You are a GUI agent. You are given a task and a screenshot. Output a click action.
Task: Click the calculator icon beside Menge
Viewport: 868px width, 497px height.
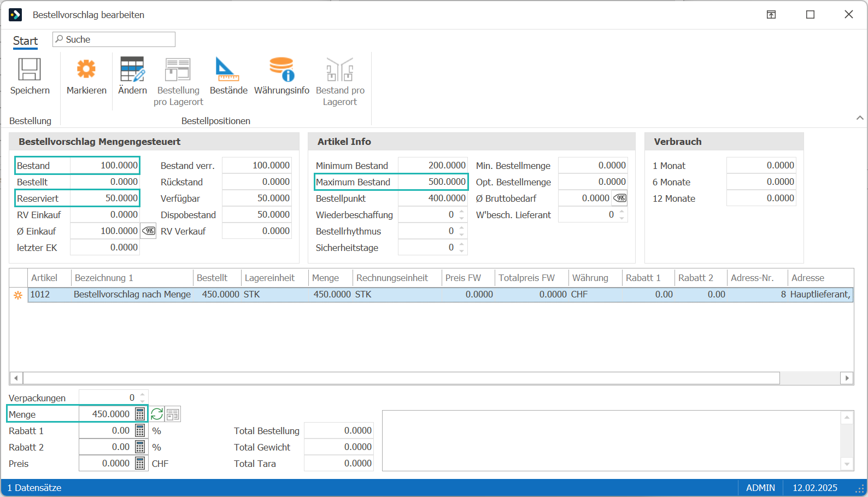click(x=140, y=414)
